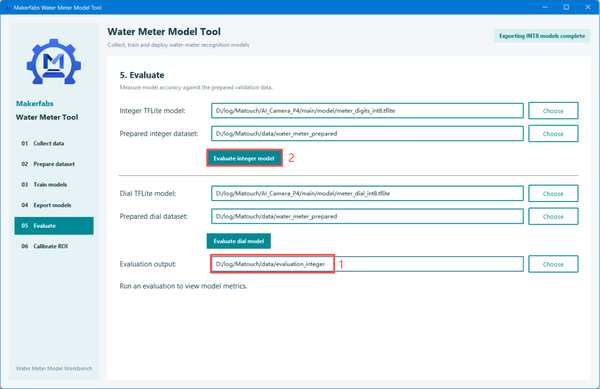Image resolution: width=600 pixels, height=389 pixels.
Task: Click the 'Makerfabs' brand text in sidebar
Action: 34,104
